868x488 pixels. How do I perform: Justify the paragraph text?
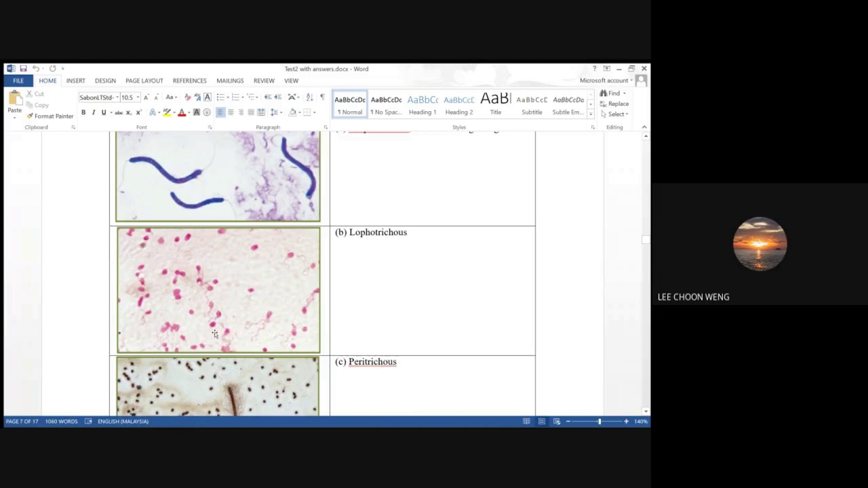251,113
